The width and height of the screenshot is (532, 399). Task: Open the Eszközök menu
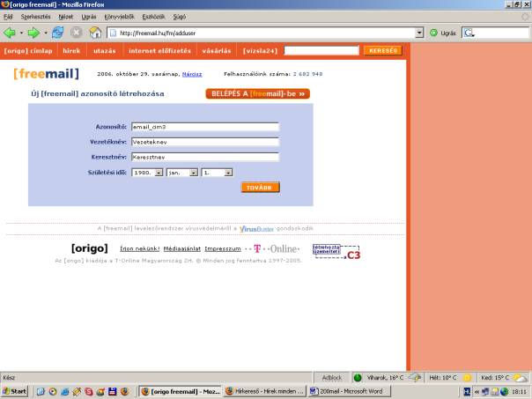(153, 17)
